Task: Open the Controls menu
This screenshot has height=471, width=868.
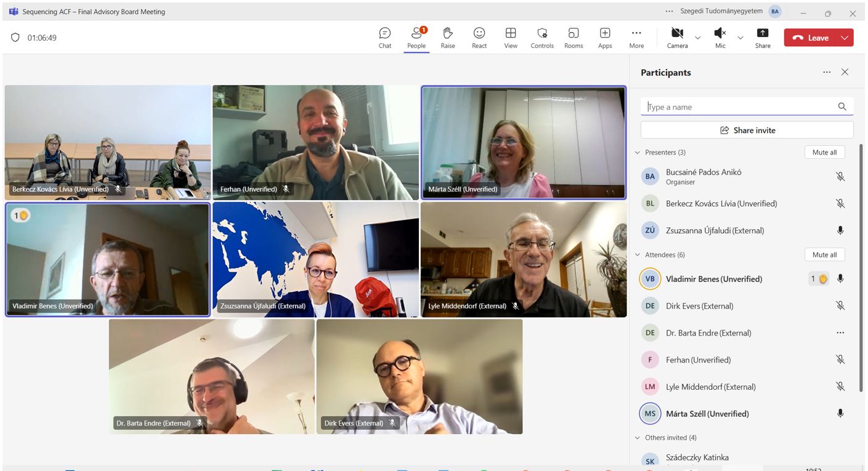Action: pos(542,38)
